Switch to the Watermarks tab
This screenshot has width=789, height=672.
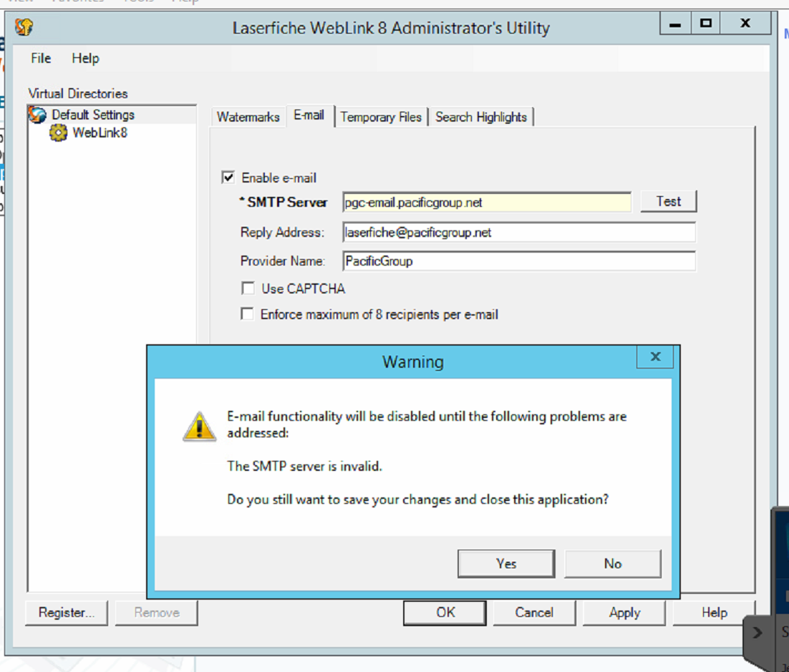pos(248,117)
